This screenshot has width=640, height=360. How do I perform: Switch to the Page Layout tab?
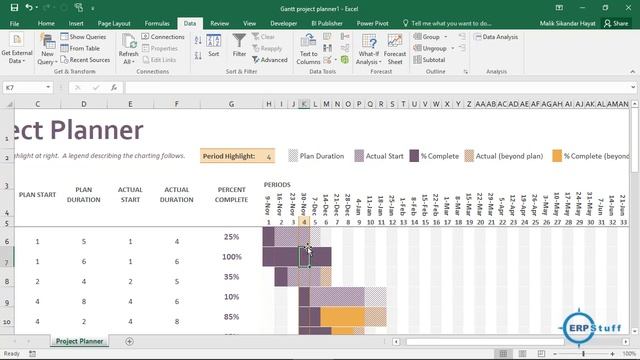(x=114, y=23)
